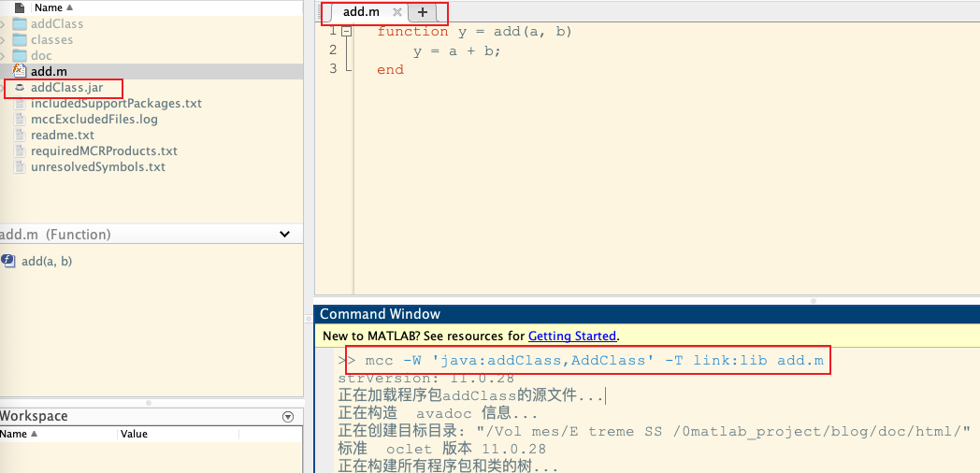Collapse the function code fold on line 1
Screen dimensions: 980x473
tap(346, 31)
